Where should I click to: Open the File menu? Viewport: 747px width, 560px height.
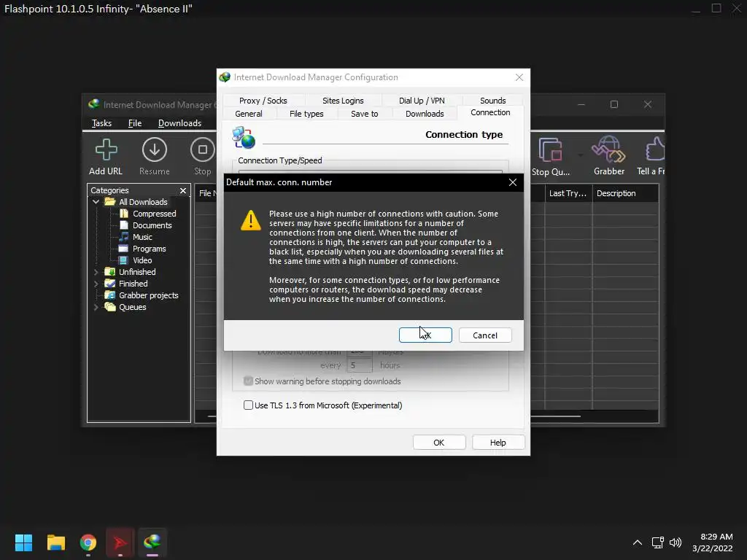click(x=135, y=123)
